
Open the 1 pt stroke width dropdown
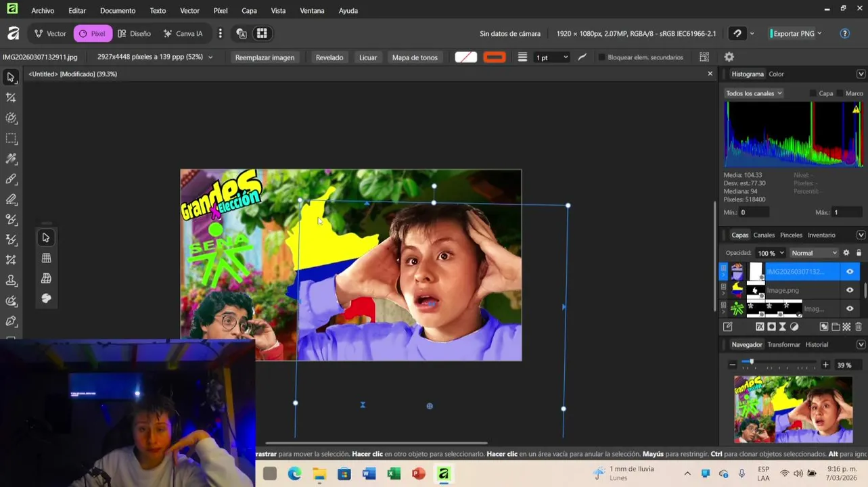point(552,57)
